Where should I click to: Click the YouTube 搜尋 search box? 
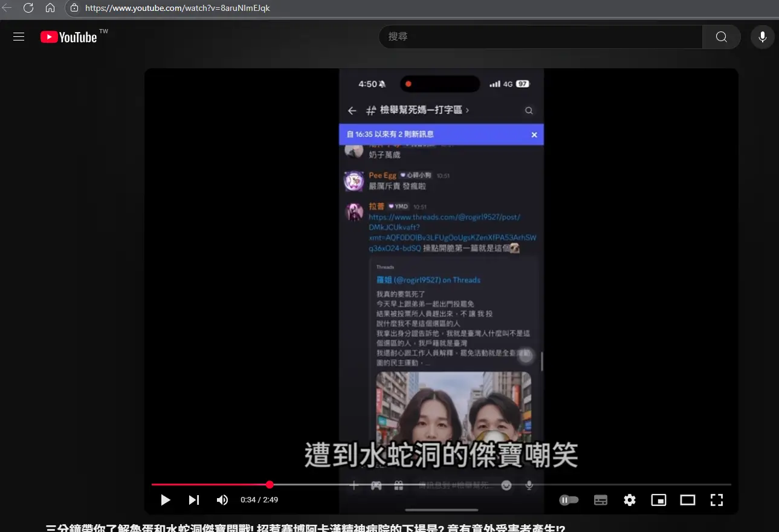541,37
